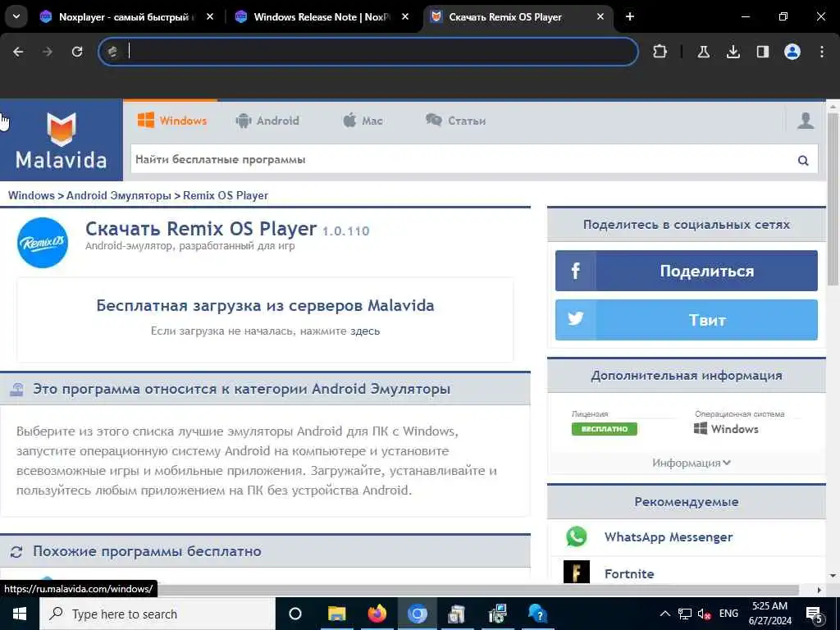Switch the ENG input language

click(x=728, y=614)
